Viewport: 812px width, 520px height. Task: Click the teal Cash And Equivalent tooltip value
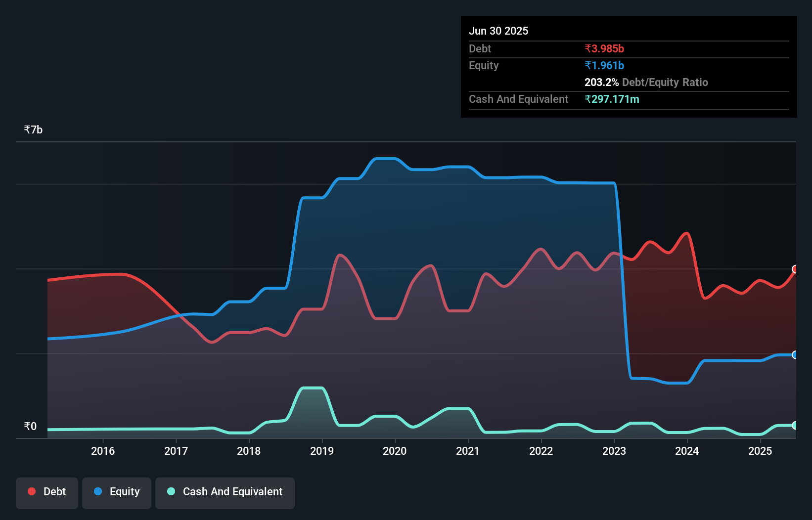612,99
